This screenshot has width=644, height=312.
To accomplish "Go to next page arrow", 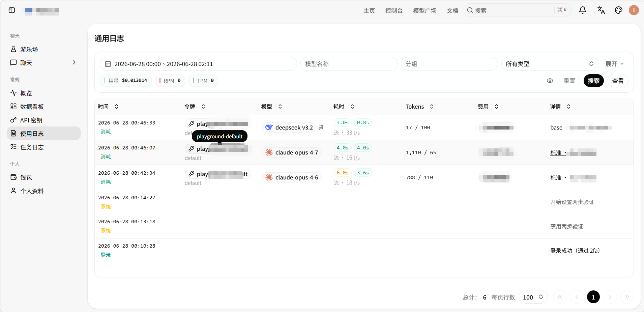I will pyautogui.click(x=610, y=297).
